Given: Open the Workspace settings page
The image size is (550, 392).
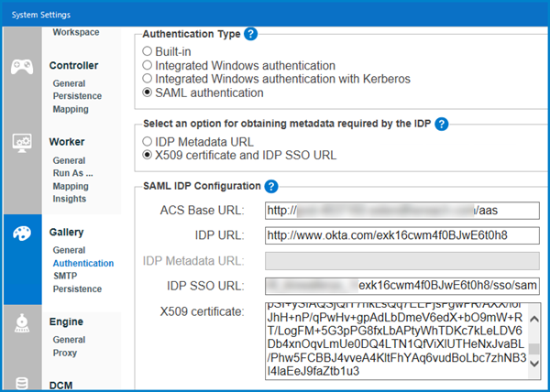Looking at the screenshot, I should click(76, 32).
